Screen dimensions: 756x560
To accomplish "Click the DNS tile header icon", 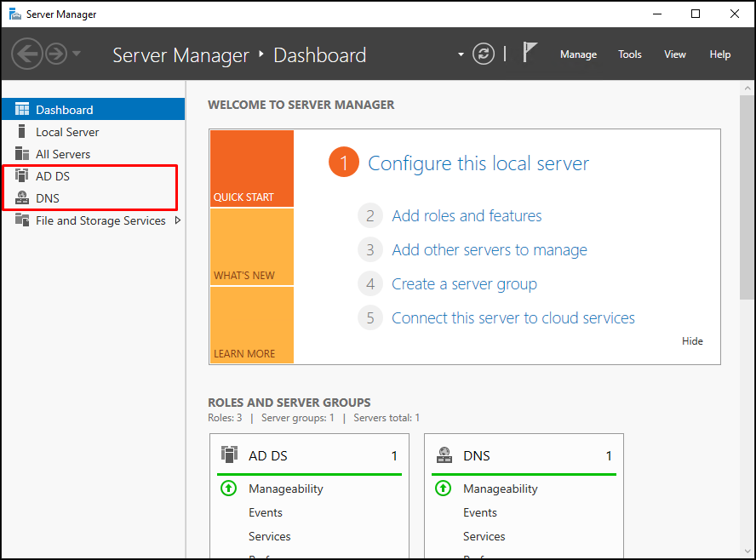I will point(444,455).
